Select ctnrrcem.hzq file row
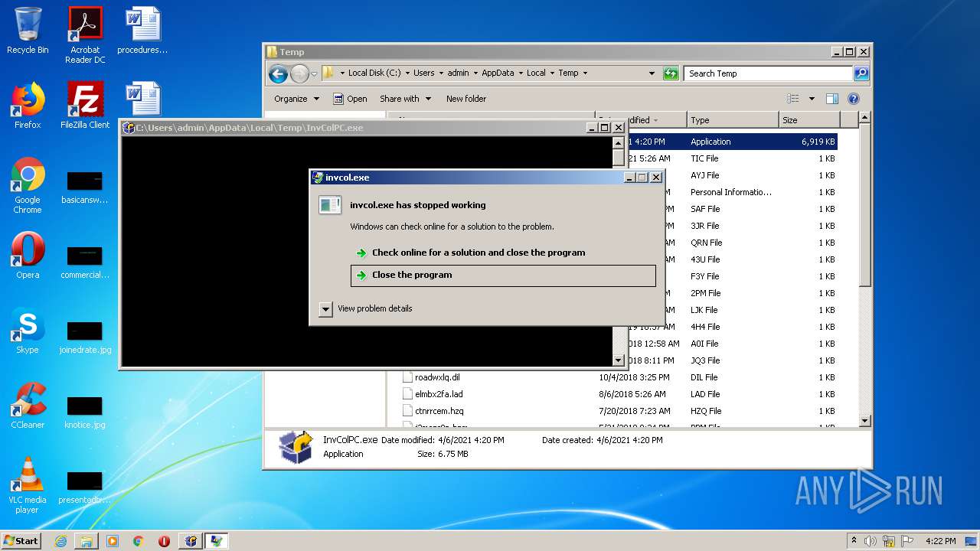Screen dimensions: 980x551 tap(619, 411)
